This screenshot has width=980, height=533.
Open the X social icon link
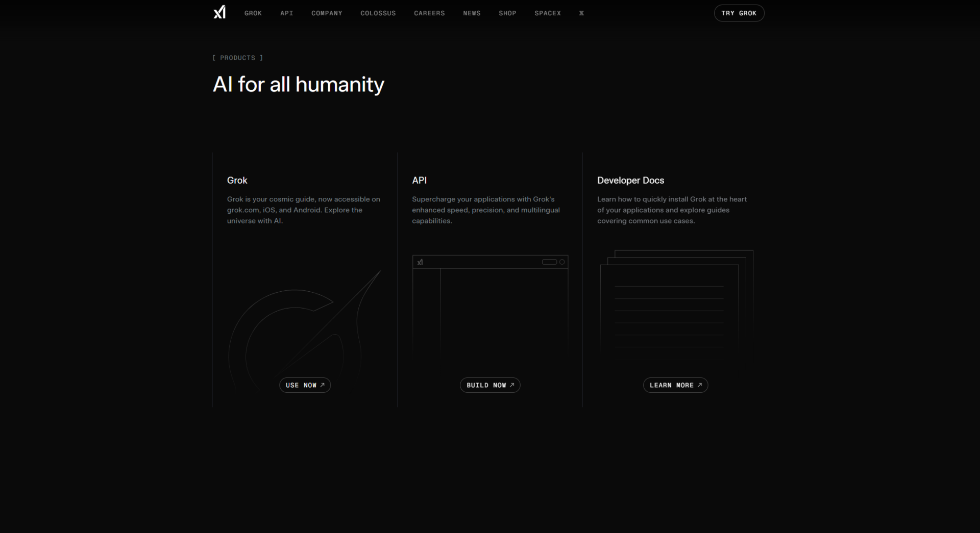(x=581, y=13)
